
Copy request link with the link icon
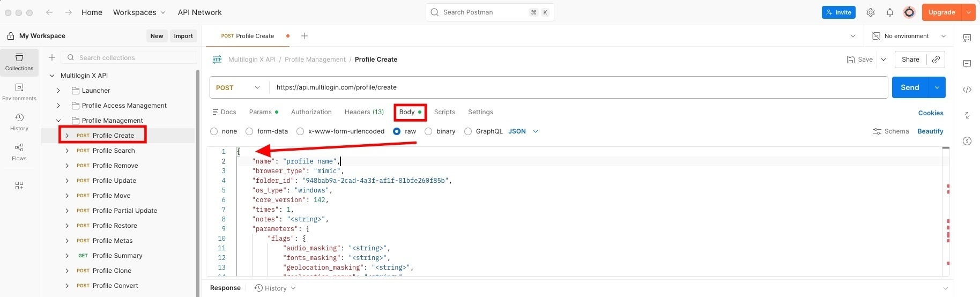(x=936, y=60)
